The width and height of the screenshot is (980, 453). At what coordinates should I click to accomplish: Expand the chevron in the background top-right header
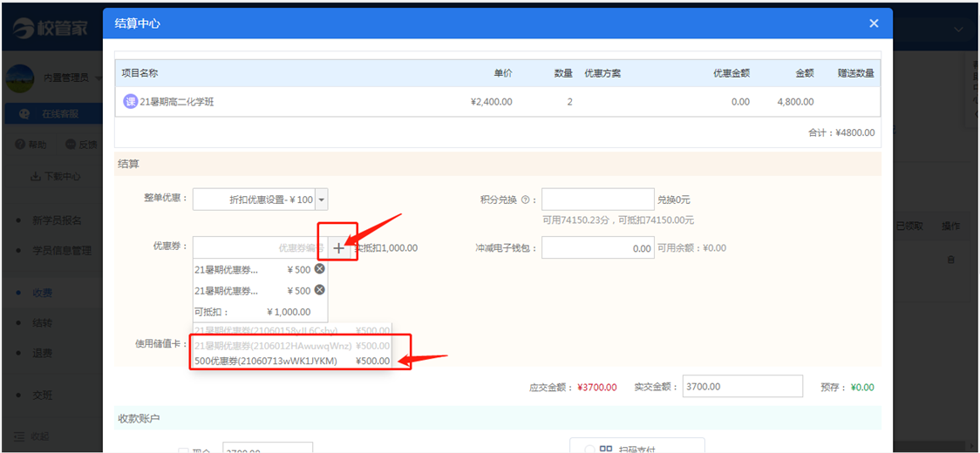pyautogui.click(x=958, y=30)
